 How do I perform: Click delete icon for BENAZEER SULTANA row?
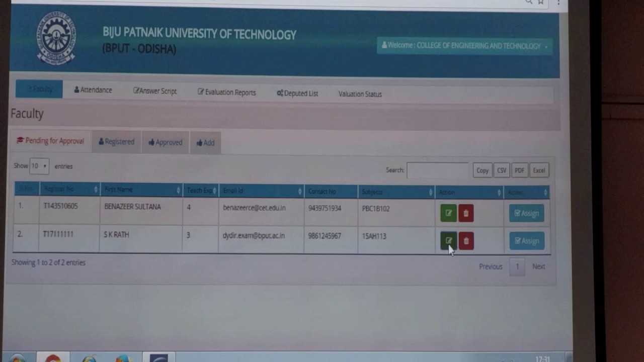point(466,213)
